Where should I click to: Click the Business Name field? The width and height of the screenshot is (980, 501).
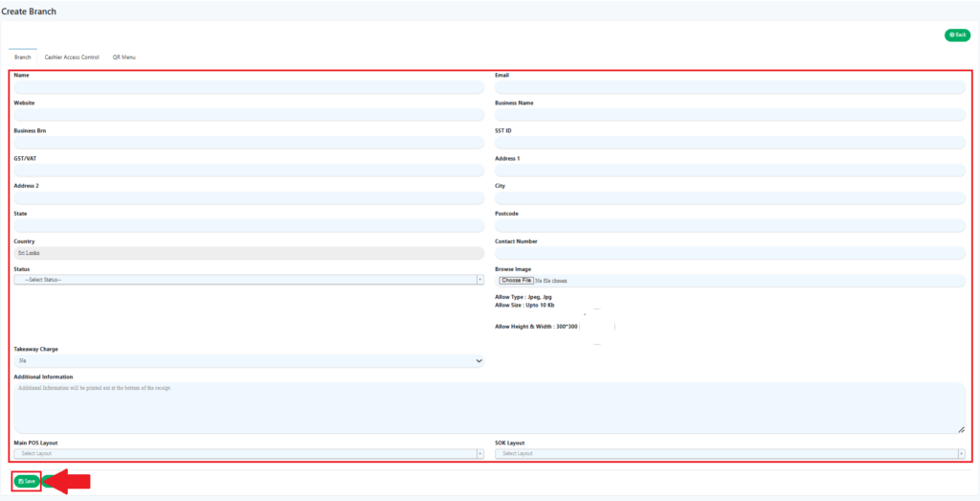[729, 115]
